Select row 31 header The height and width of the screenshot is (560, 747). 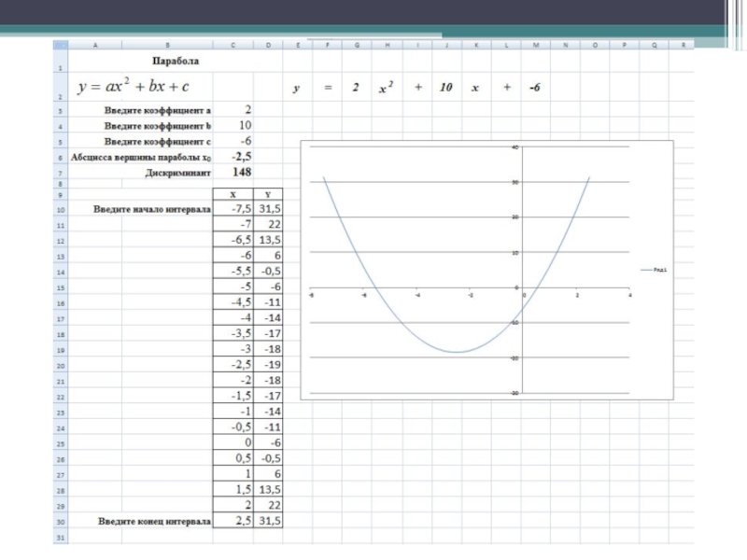point(61,538)
